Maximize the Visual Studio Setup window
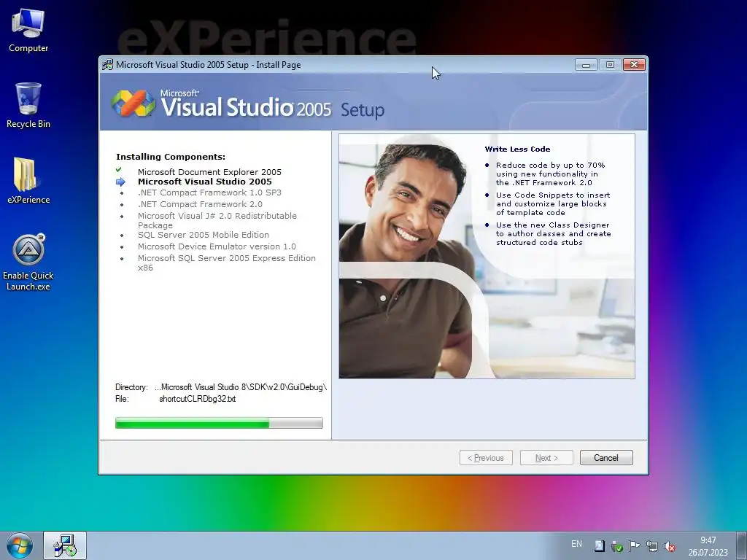Screen dimensions: 747x560 (x=610, y=65)
